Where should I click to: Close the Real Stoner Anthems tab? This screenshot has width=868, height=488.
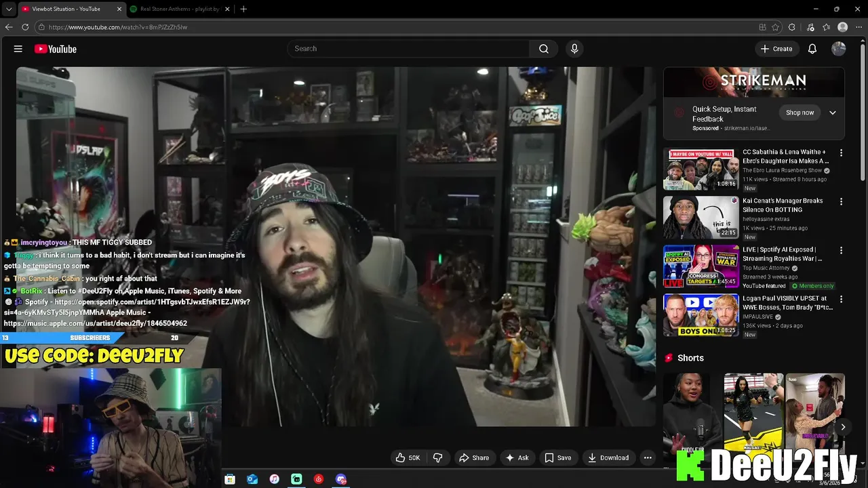click(x=227, y=9)
